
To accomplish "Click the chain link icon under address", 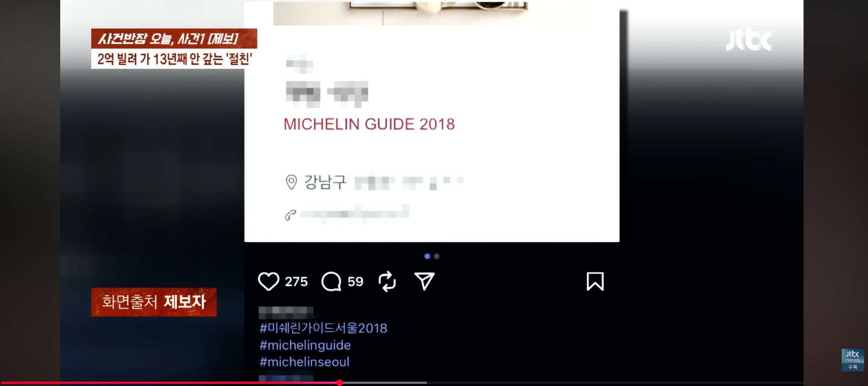I will coord(290,215).
